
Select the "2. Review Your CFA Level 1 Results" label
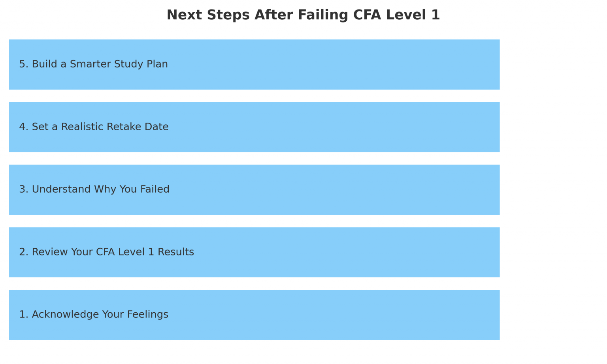point(106,252)
